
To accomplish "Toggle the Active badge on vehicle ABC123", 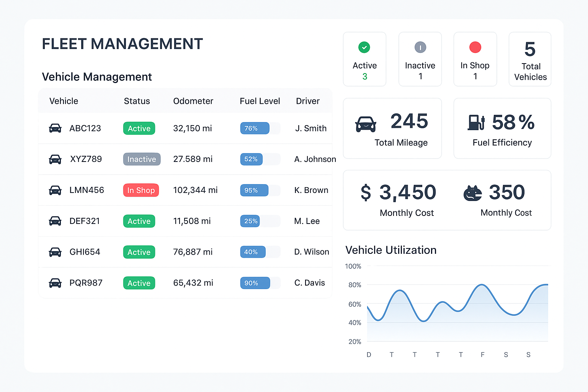I will click(x=139, y=128).
